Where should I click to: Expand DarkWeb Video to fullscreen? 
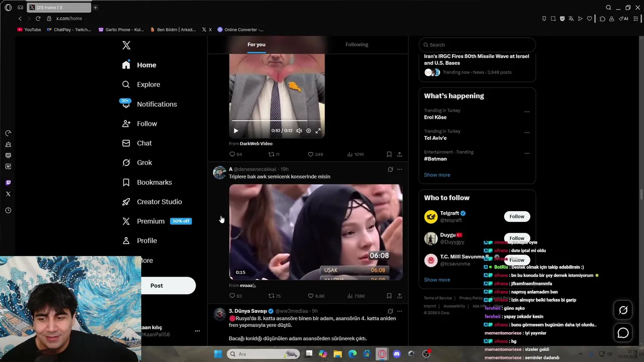pos(318,131)
